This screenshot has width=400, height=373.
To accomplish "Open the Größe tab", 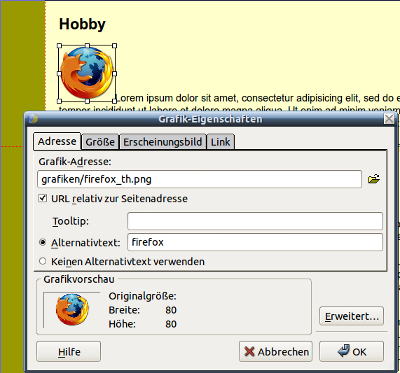I will 100,142.
